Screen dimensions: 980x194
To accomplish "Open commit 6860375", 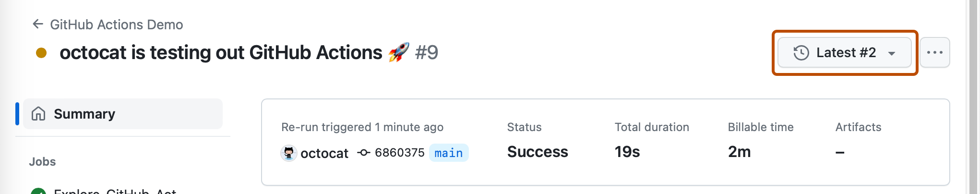I will tap(399, 153).
